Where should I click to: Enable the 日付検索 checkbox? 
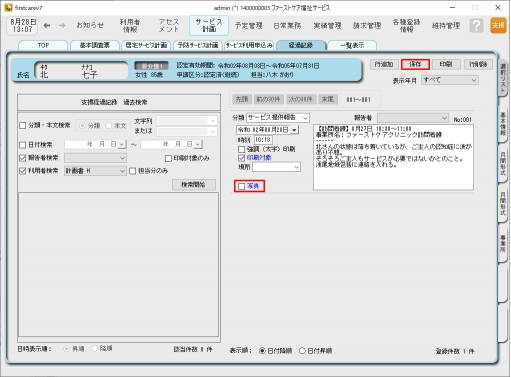[x=23, y=145]
